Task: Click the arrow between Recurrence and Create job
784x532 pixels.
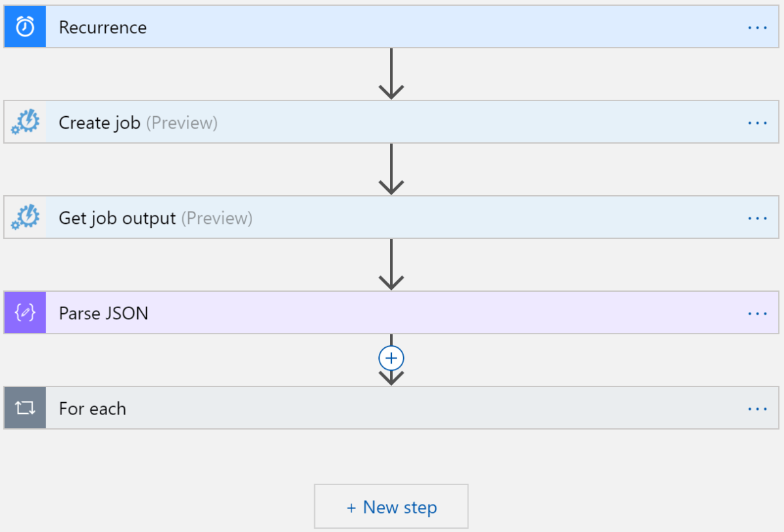Action: pos(391,72)
